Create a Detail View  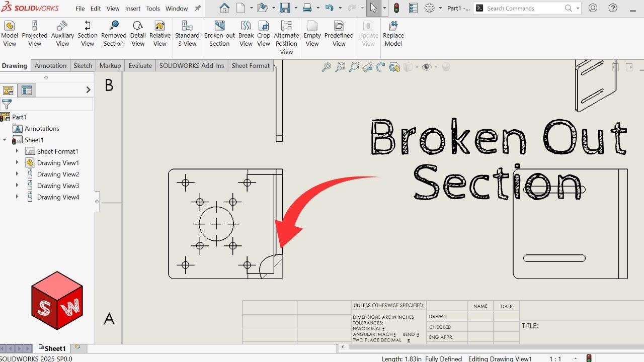tap(138, 34)
